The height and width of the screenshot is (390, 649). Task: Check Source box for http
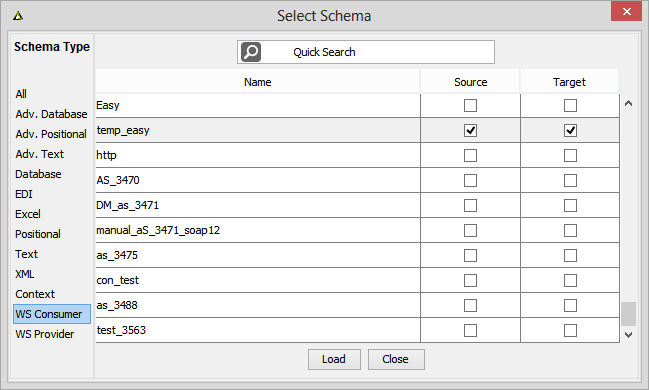pos(470,156)
